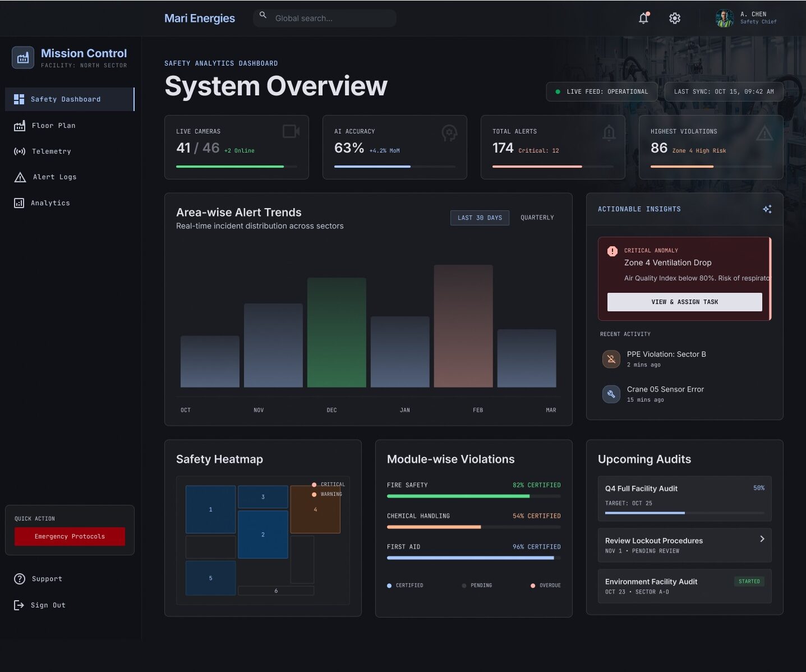Click A. Chen profile avatar
The image size is (806, 672).
(x=724, y=18)
